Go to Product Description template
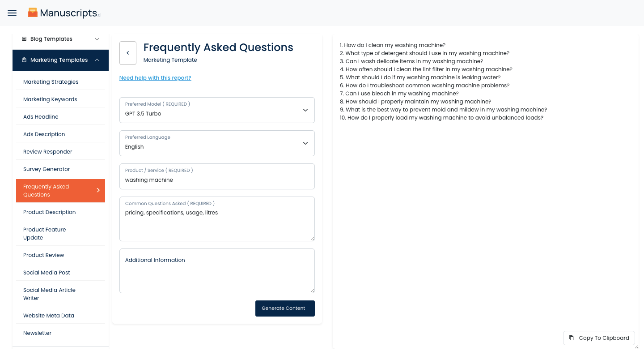The height and width of the screenshot is (364, 644). [x=49, y=212]
